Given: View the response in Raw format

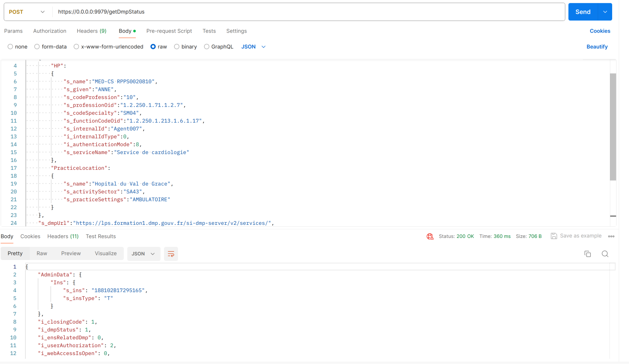Looking at the screenshot, I should point(42,253).
